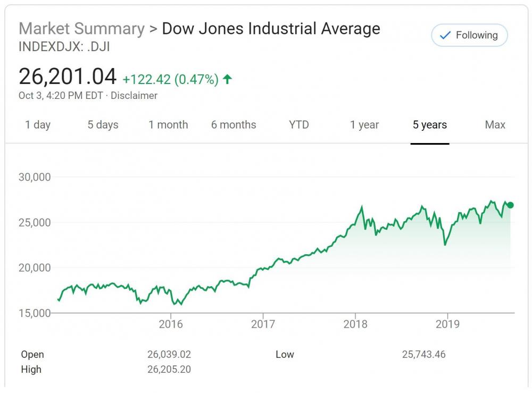Click the Dow Jones Industrial Average title
This screenshot has height=393, width=532.
click(271, 29)
